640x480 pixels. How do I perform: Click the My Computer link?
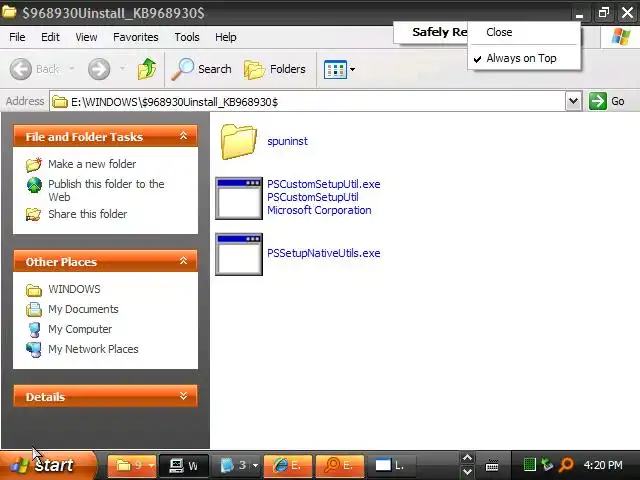[x=80, y=329]
